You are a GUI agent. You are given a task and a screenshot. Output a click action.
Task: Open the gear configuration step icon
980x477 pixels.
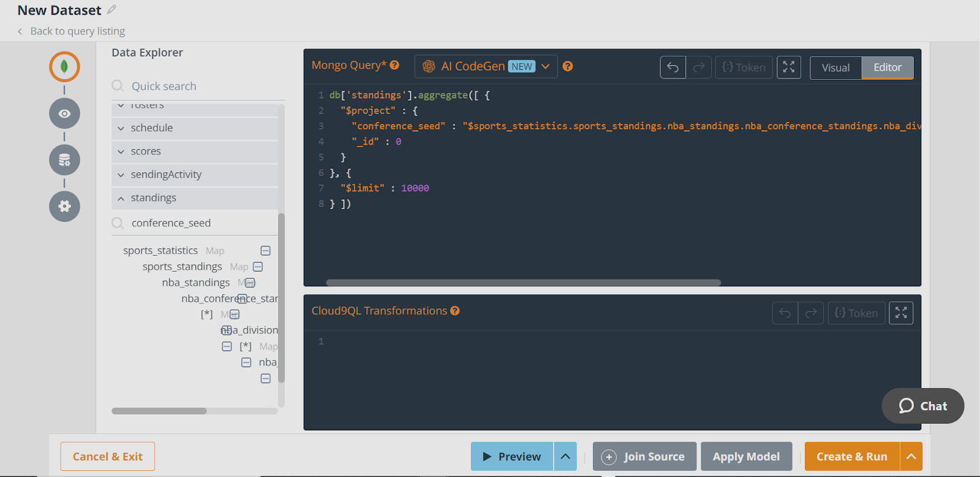click(x=64, y=207)
